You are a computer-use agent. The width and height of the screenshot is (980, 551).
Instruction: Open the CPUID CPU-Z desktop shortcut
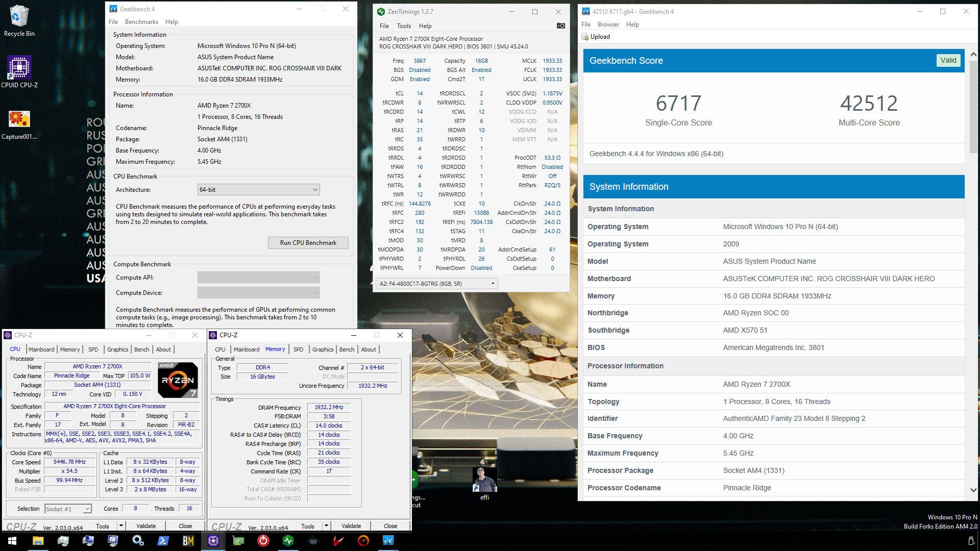pyautogui.click(x=19, y=72)
